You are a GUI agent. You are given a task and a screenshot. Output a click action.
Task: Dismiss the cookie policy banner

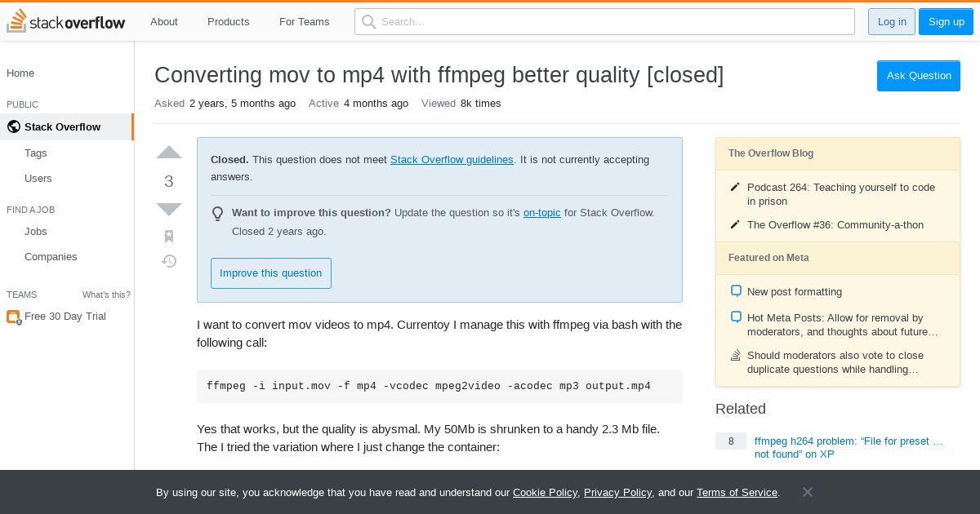[x=807, y=492]
